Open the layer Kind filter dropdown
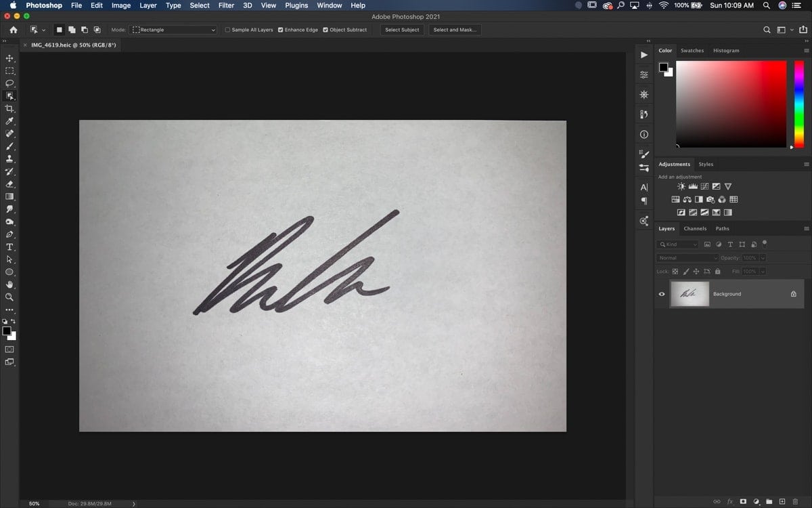Viewport: 812px width, 508px height. point(678,245)
